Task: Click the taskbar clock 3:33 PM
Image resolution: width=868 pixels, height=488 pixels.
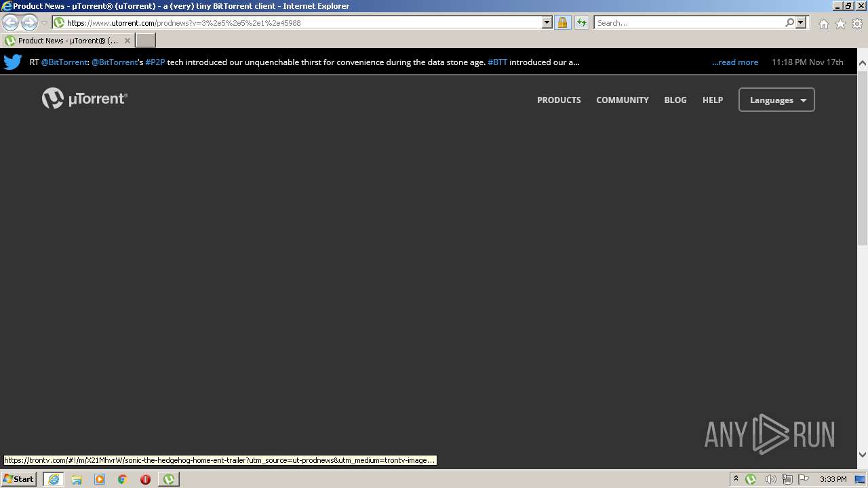Action: point(833,479)
